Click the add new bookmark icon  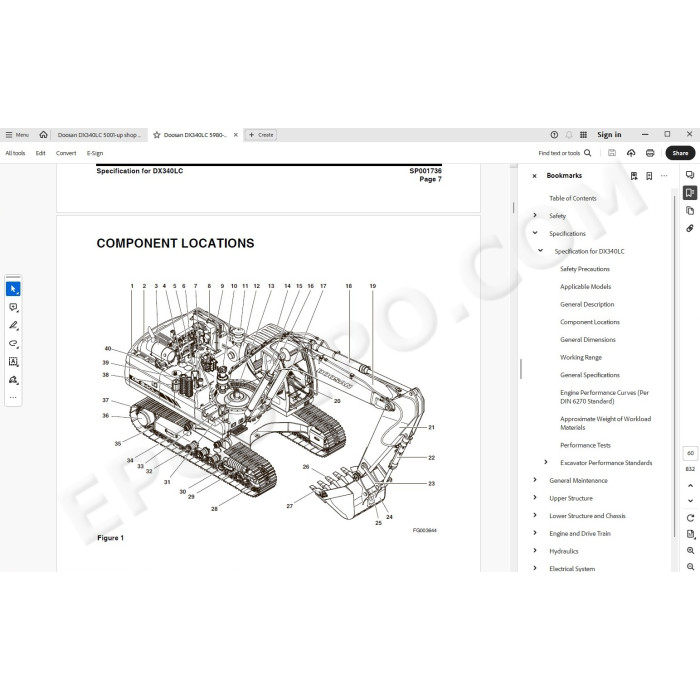coord(649,176)
